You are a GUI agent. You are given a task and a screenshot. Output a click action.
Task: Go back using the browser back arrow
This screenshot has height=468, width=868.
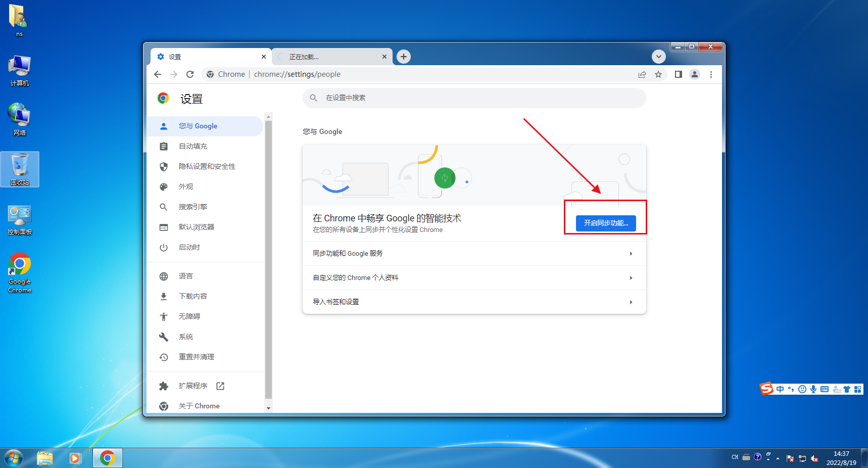coord(158,74)
